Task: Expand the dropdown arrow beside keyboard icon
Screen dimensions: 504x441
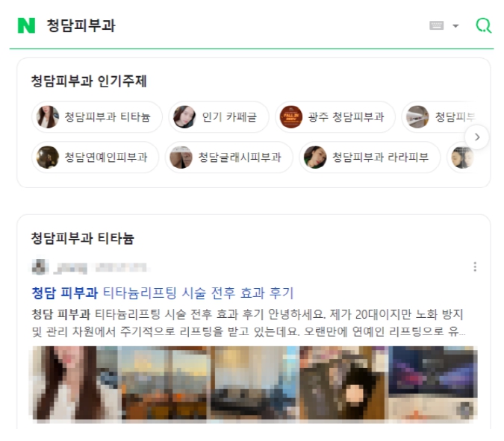Action: 455,25
